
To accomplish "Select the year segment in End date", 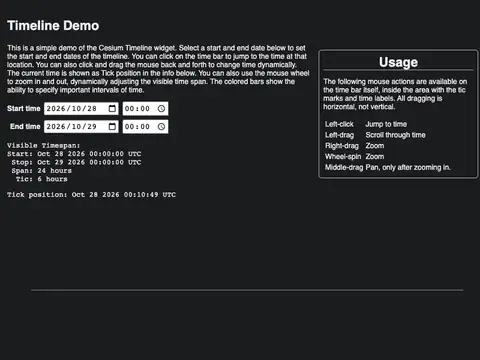I will pos(56,127).
